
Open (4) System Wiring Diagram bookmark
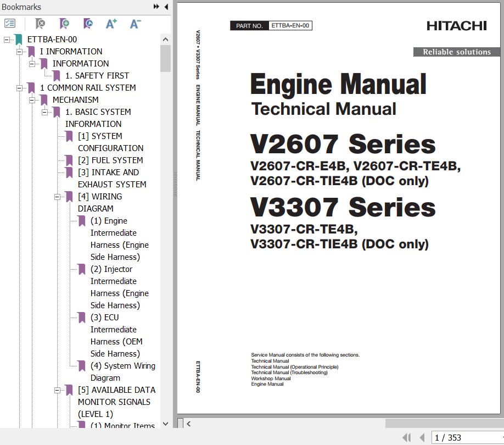click(x=123, y=372)
